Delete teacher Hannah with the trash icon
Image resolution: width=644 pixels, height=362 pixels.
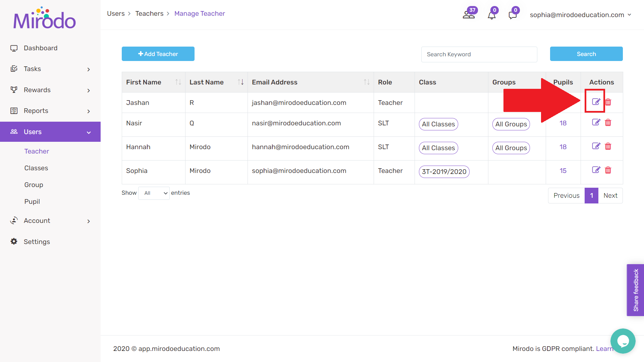point(608,146)
